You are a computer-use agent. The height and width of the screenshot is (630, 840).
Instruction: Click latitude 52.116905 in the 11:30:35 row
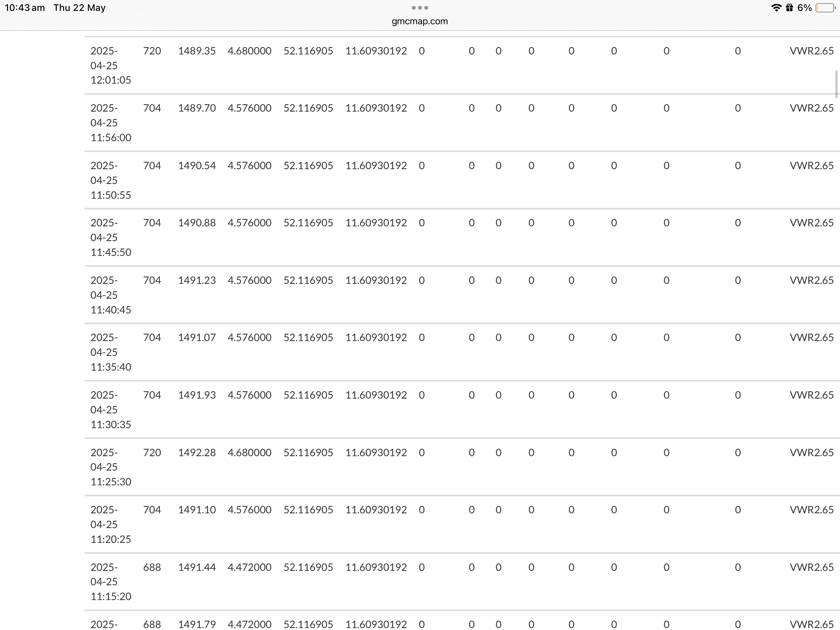click(308, 395)
